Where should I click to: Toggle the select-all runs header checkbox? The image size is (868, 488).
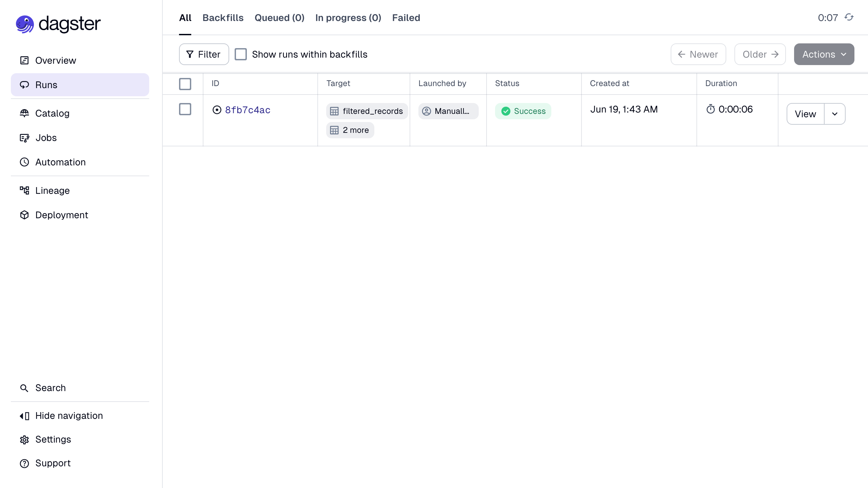[185, 84]
